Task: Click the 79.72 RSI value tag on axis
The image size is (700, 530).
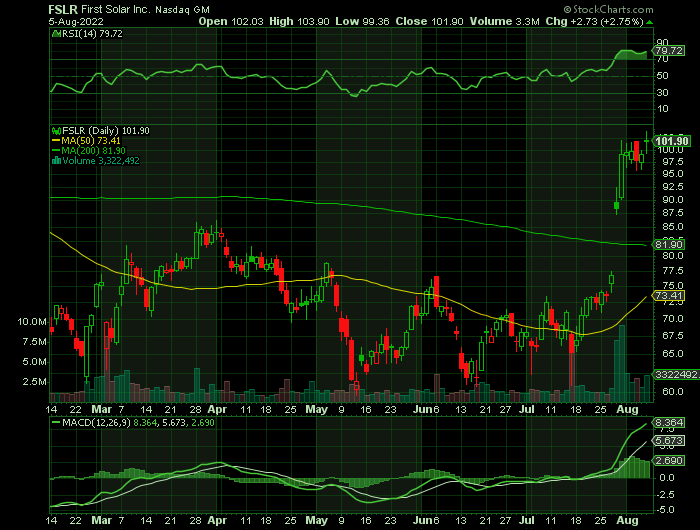Action: pyautogui.click(x=669, y=50)
